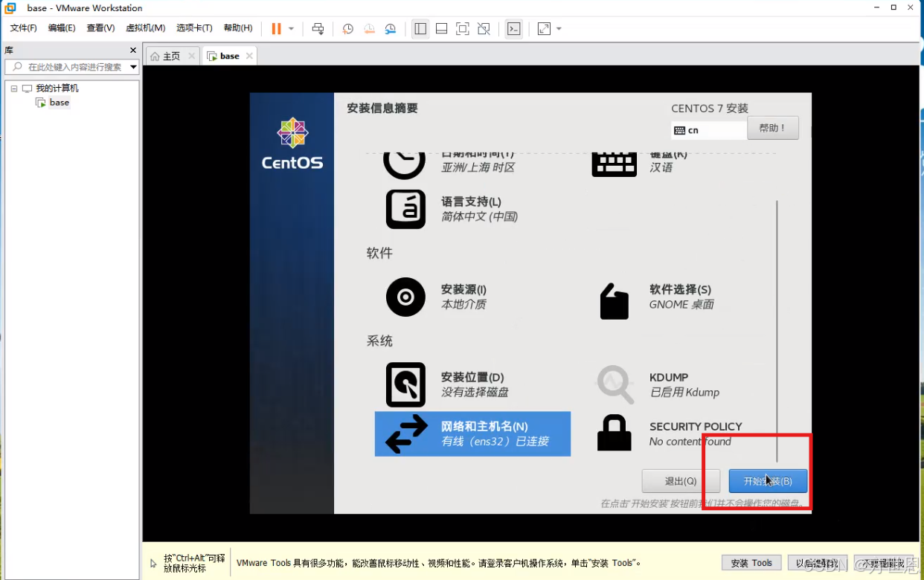This screenshot has height=580, width=924.
Task: Open SECURITY POLICY lock icon
Action: point(615,432)
